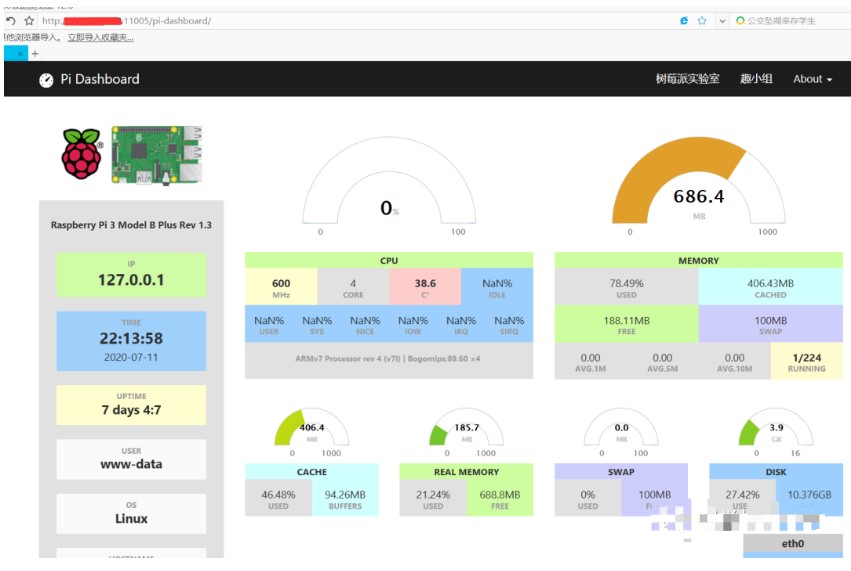851x571 pixels.
Task: Click the 406.43MB CACHED cell
Action: click(771, 287)
